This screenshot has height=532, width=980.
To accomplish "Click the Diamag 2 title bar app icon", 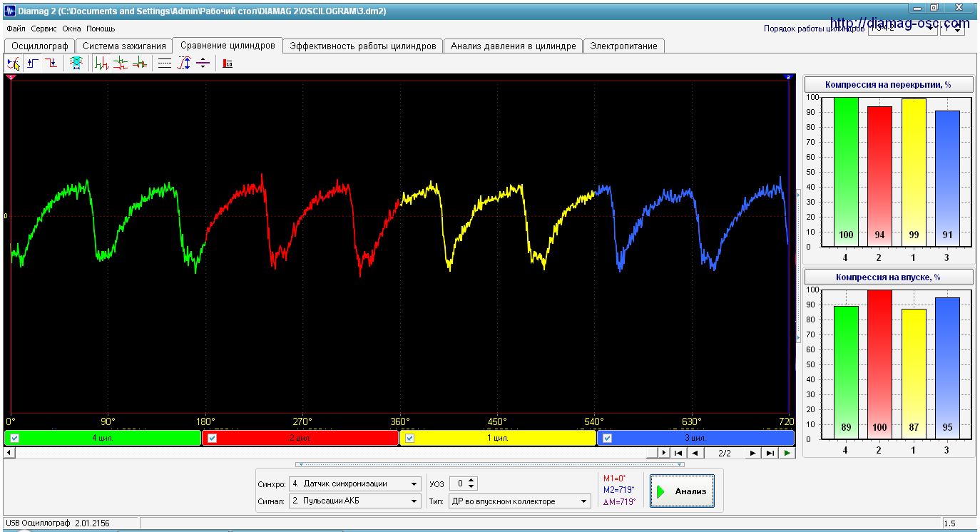I will click(10, 11).
